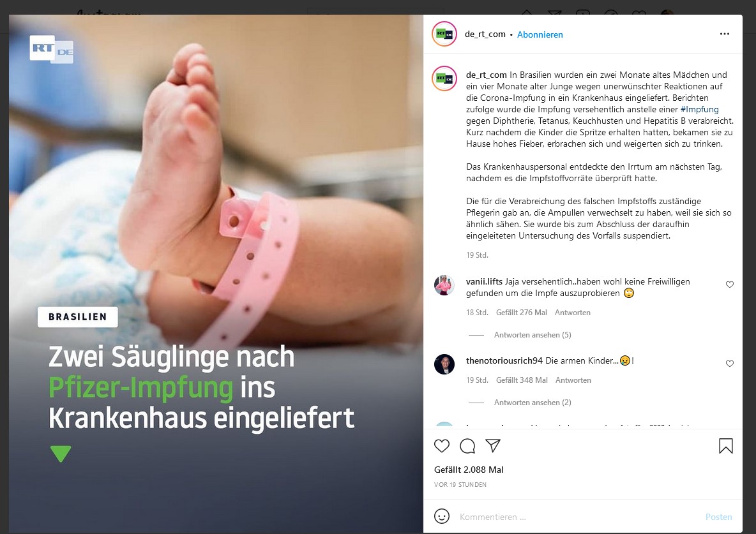This screenshot has height=534, width=756.
Task: Expand Antworten ansehen (5) replies
Action: point(533,334)
